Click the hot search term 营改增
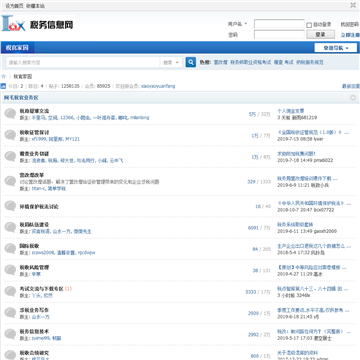 tap(220, 62)
